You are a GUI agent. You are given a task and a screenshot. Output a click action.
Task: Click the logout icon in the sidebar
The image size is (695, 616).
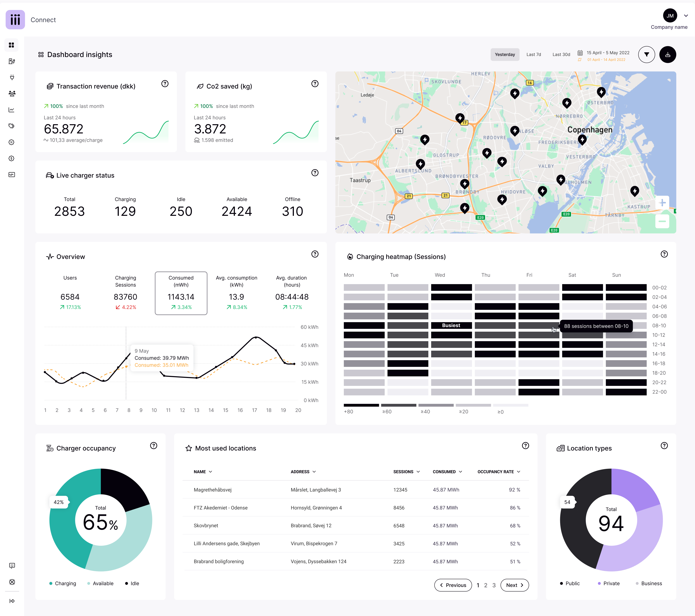(12, 601)
